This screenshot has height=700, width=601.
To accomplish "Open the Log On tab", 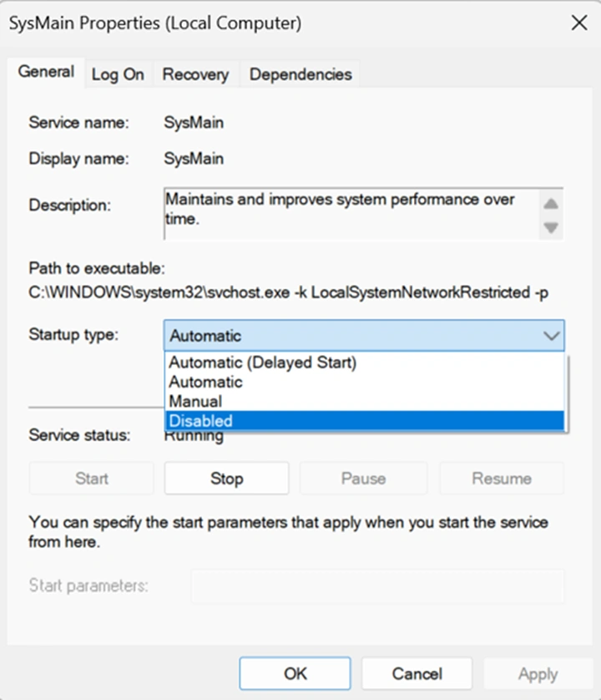I will pyautogui.click(x=118, y=74).
